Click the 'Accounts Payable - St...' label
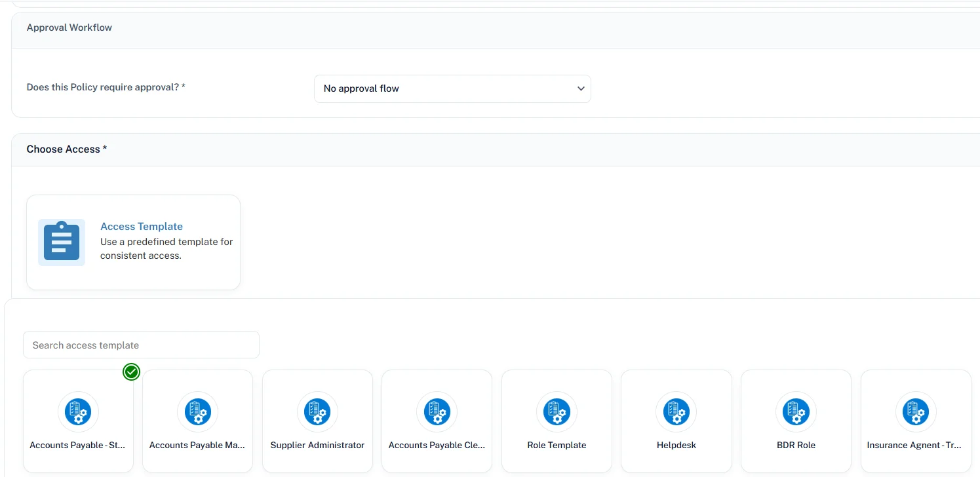Image resolution: width=980 pixels, height=477 pixels. pyautogui.click(x=77, y=445)
